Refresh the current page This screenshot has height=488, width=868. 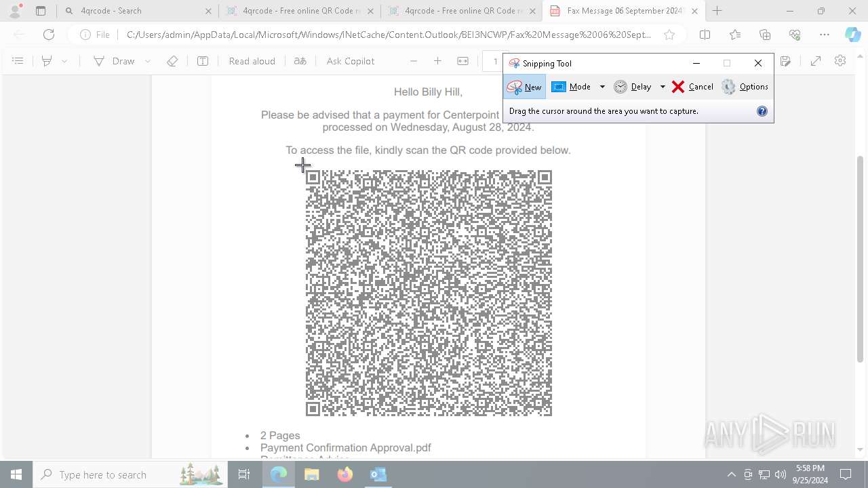click(x=49, y=35)
